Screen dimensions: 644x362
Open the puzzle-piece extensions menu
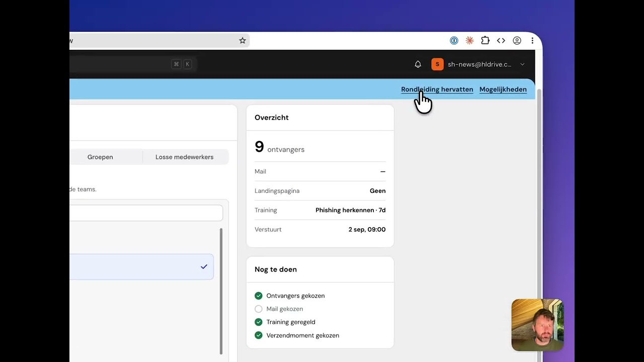[485, 41]
